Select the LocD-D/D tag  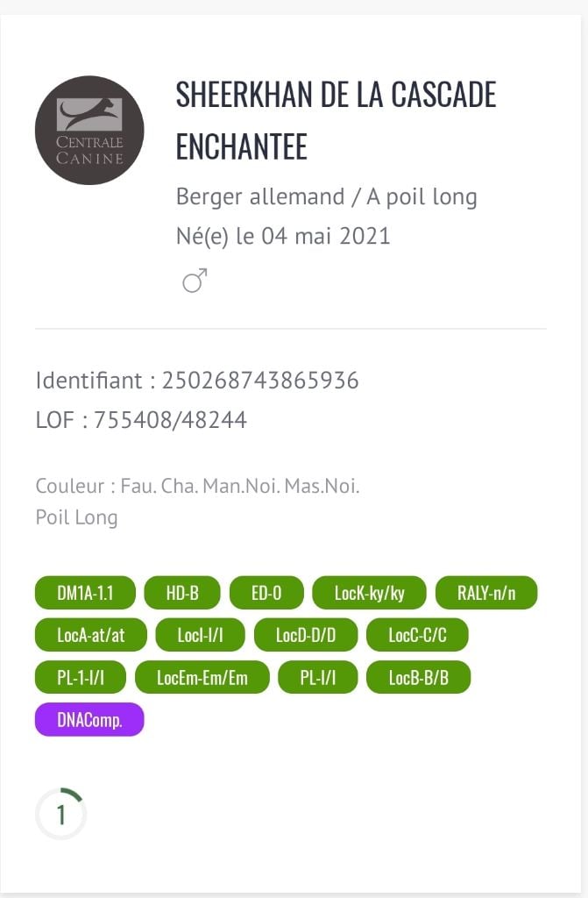point(306,635)
